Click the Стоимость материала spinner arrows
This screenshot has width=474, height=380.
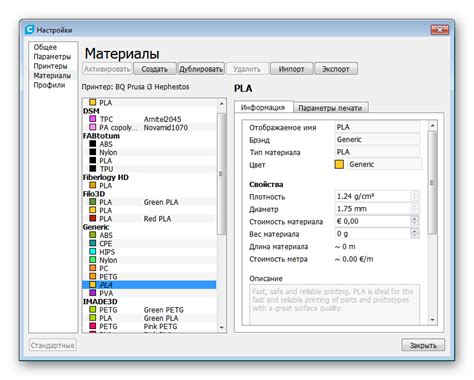415,221
